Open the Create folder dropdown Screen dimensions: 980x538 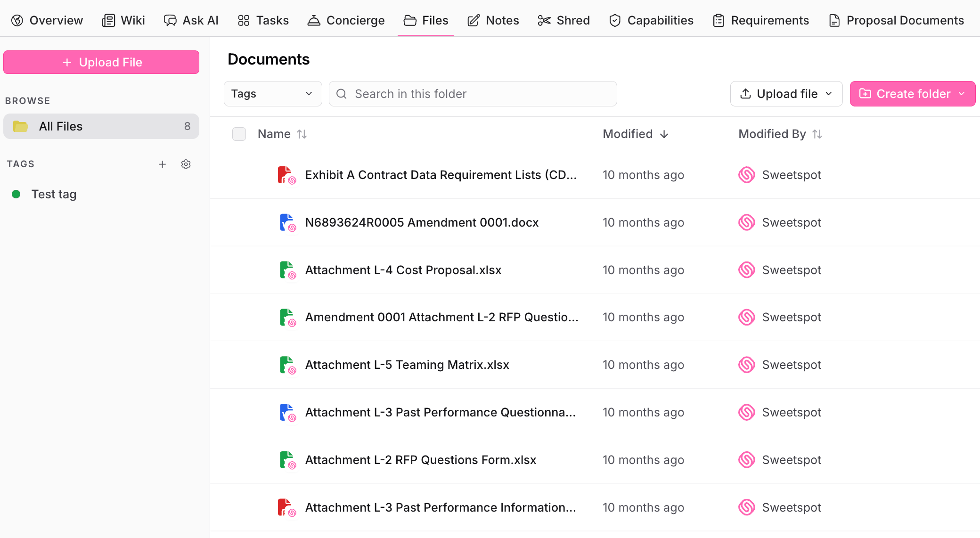(913, 94)
